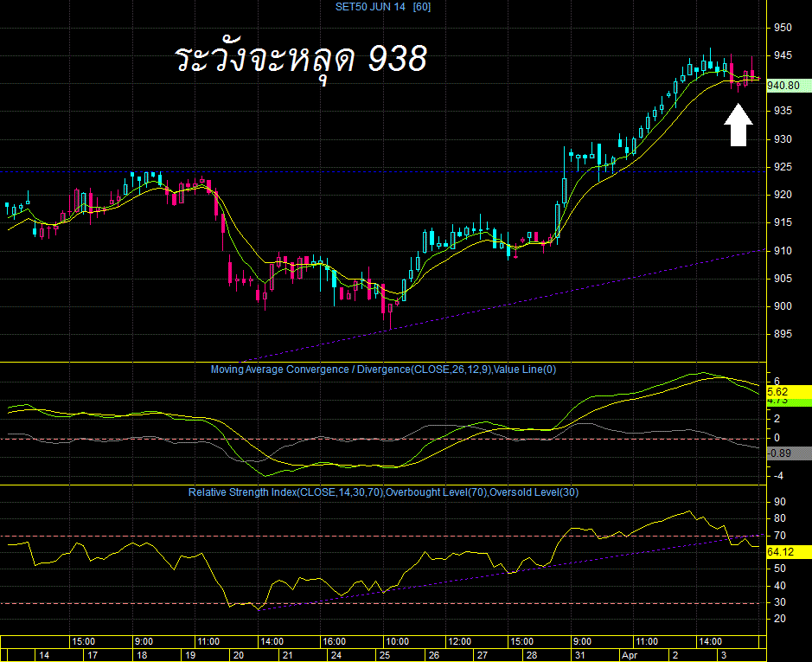Click the white up arrow annotation
This screenshot has height=662, width=812.
738,125
